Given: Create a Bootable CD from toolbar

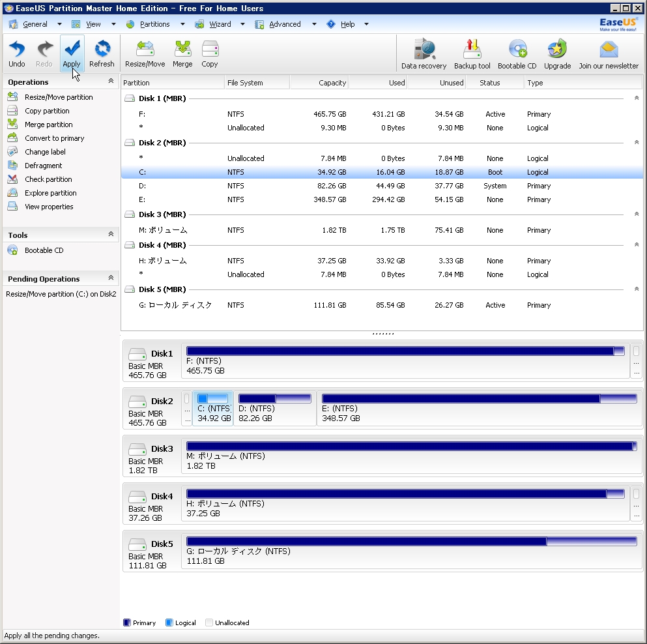Looking at the screenshot, I should point(517,51).
